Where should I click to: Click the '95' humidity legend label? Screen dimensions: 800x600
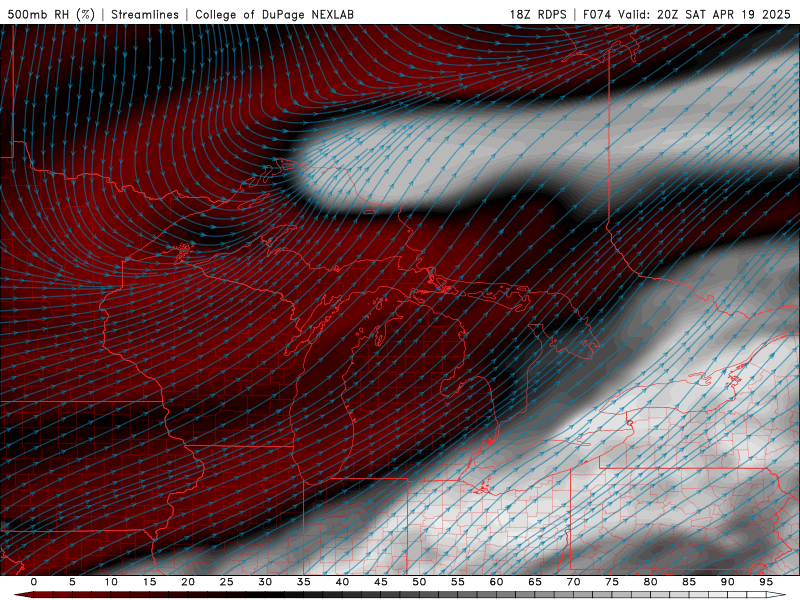766,582
